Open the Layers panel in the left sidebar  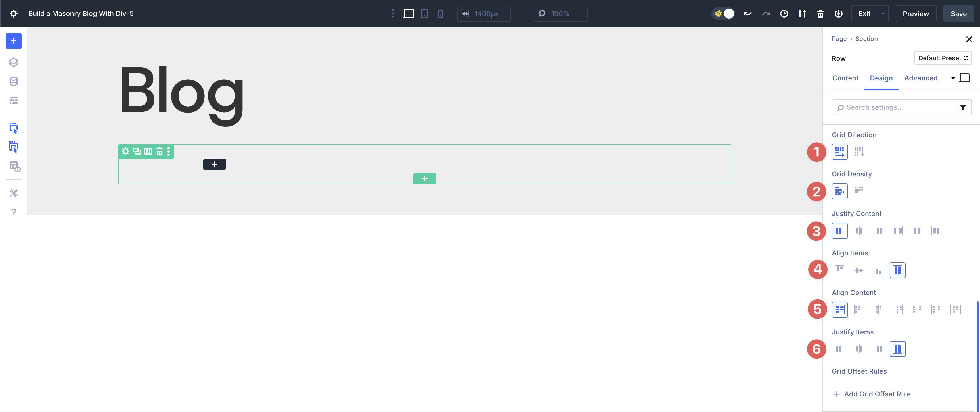(14, 62)
